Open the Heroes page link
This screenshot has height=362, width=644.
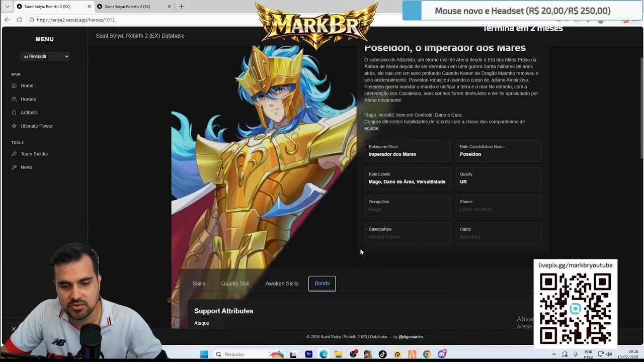(x=28, y=99)
